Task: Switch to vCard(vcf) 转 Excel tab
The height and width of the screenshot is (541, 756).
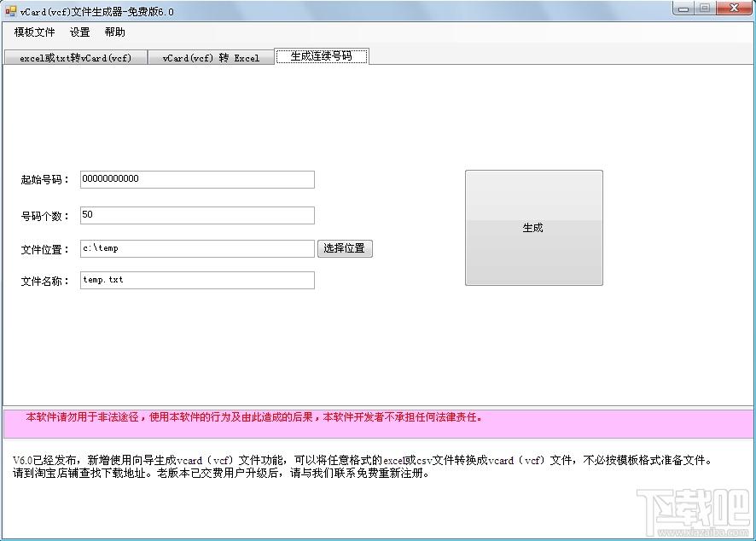Action: point(211,58)
